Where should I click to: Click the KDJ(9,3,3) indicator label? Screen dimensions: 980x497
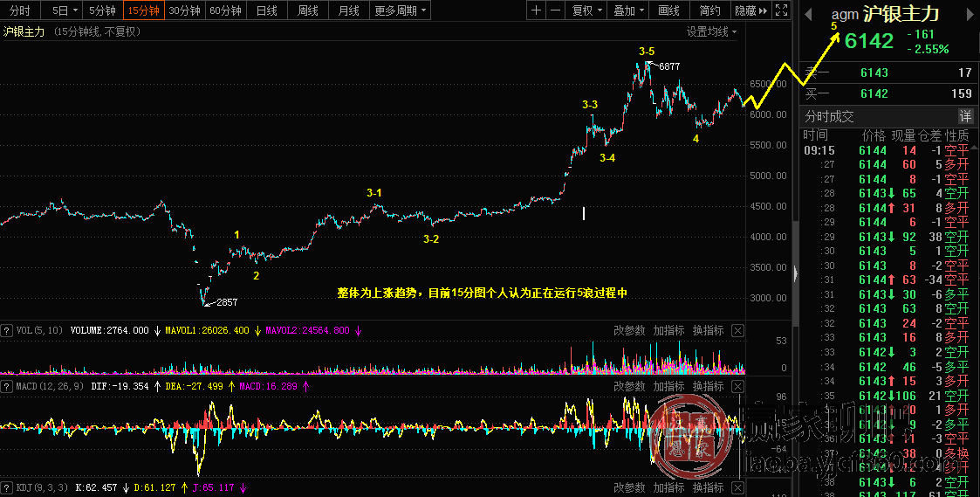coord(42,487)
